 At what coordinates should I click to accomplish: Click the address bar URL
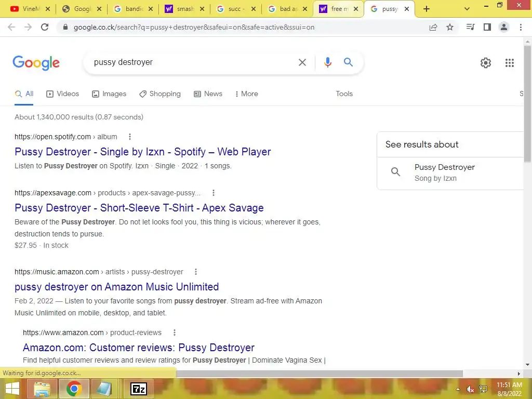point(194,27)
